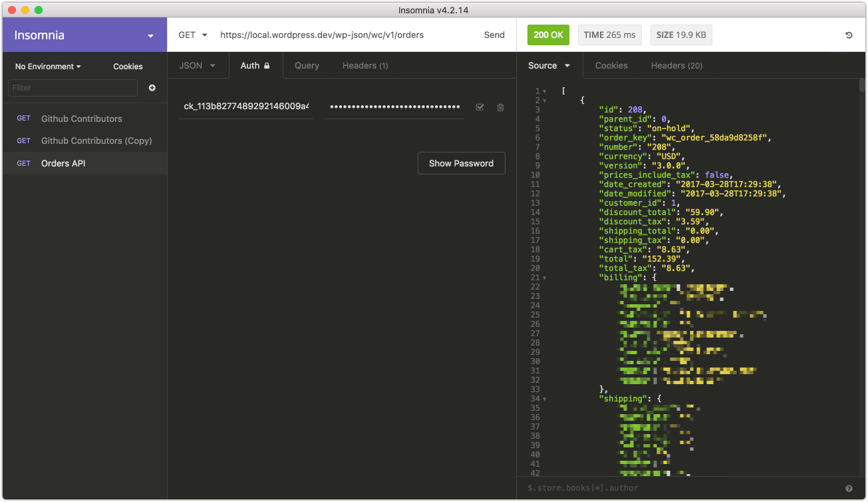Open response history clock icon
Viewport: 868px width, 502px height.
[x=849, y=35]
